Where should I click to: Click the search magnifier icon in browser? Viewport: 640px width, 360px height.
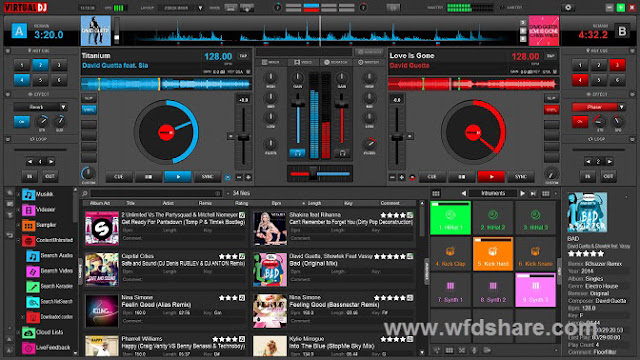[85, 193]
